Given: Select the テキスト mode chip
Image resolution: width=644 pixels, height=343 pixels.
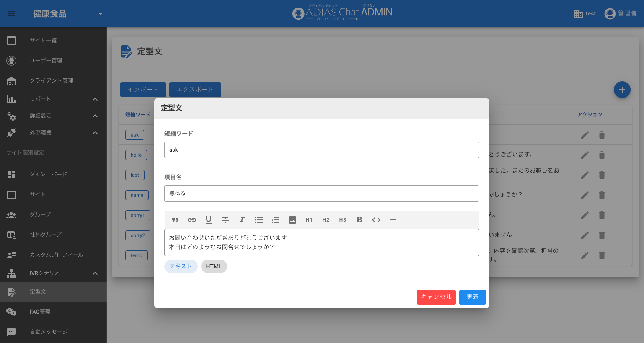Looking at the screenshot, I should [181, 266].
